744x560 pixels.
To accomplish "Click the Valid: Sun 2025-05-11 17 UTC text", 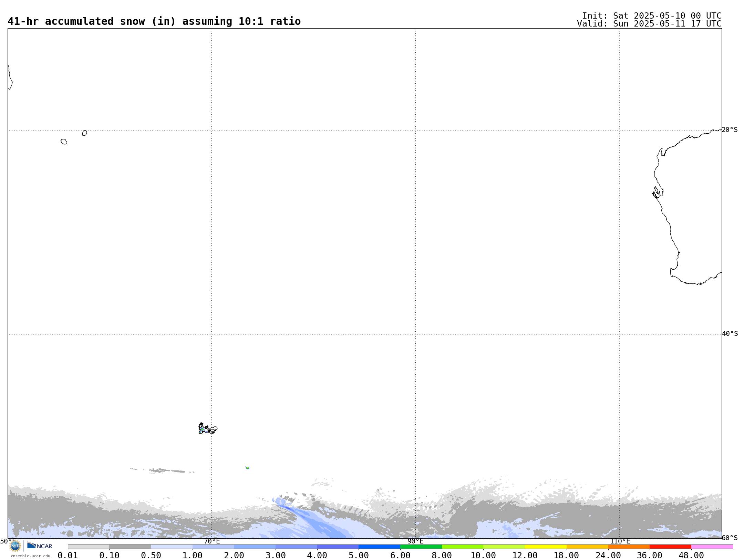I will point(649,24).
